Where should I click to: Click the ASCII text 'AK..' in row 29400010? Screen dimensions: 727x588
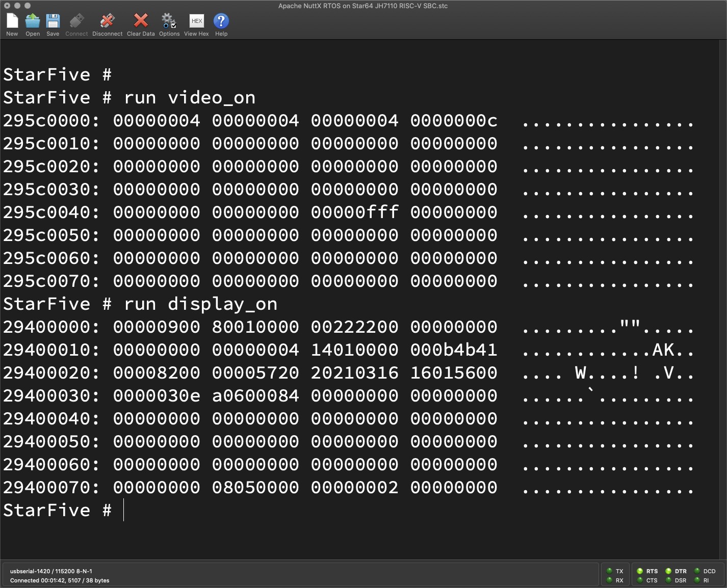pyautogui.click(x=673, y=350)
